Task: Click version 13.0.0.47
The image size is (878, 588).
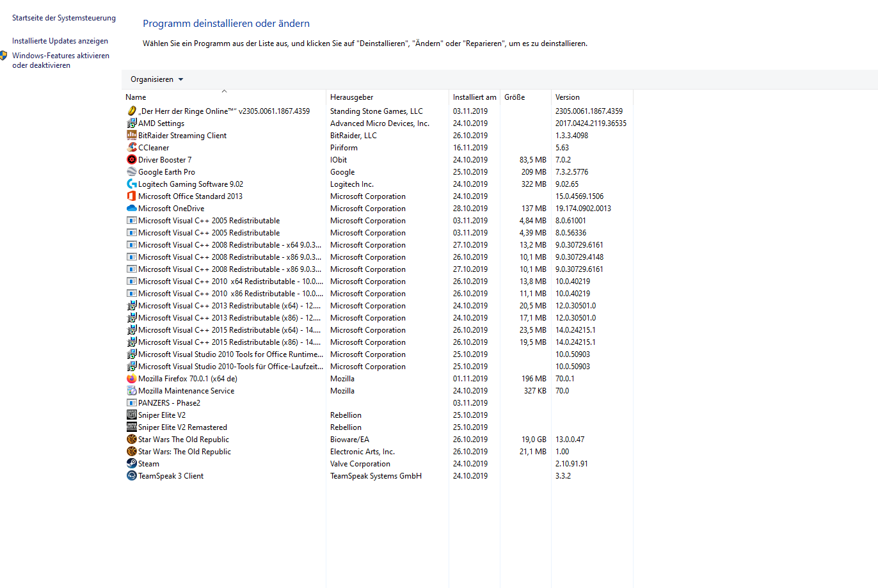Action: [x=570, y=440]
